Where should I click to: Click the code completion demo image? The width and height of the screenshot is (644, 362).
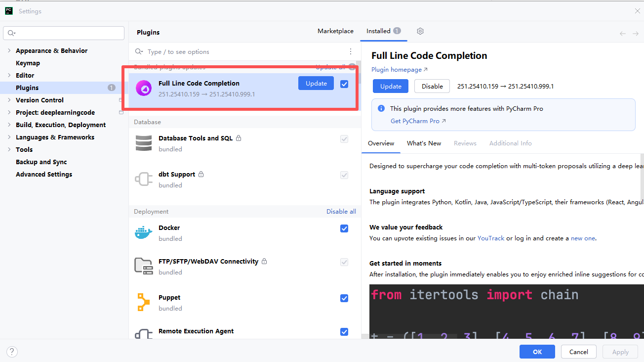click(x=507, y=312)
